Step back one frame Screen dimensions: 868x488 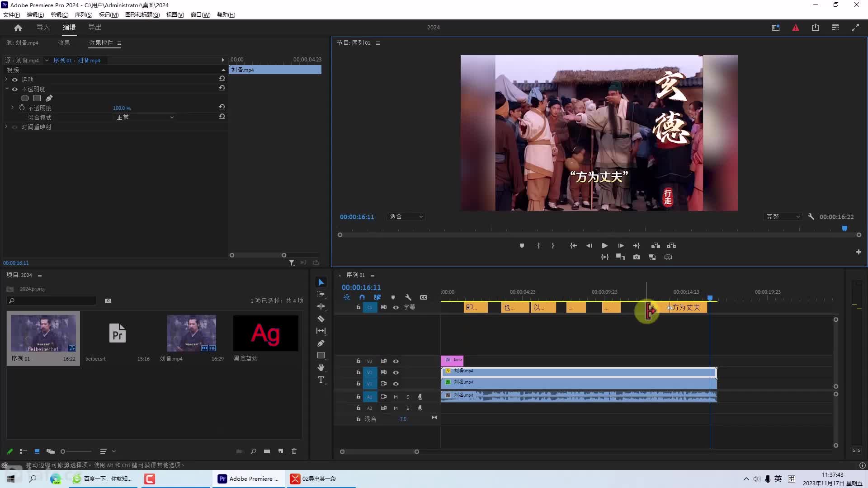589,246
